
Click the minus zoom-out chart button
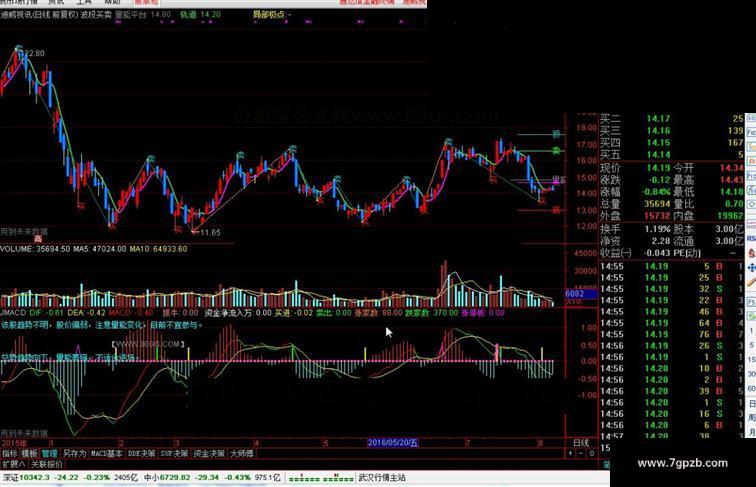click(x=580, y=454)
